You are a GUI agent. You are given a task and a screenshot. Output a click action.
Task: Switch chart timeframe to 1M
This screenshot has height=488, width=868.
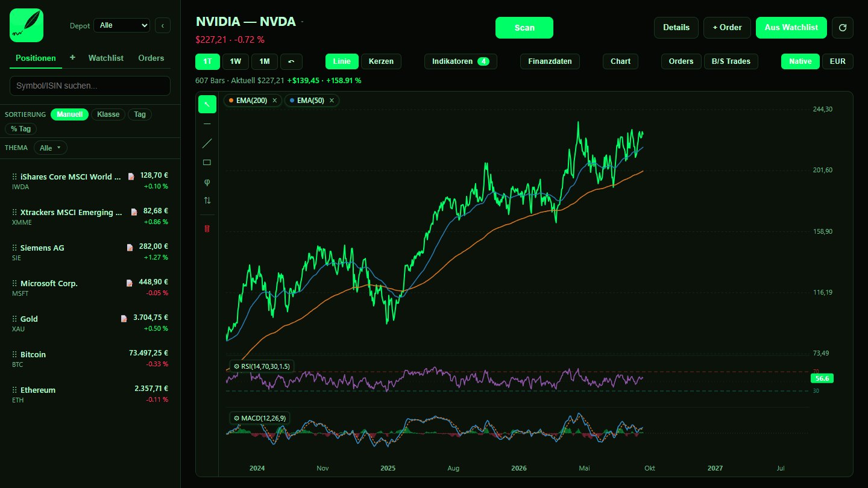(265, 61)
